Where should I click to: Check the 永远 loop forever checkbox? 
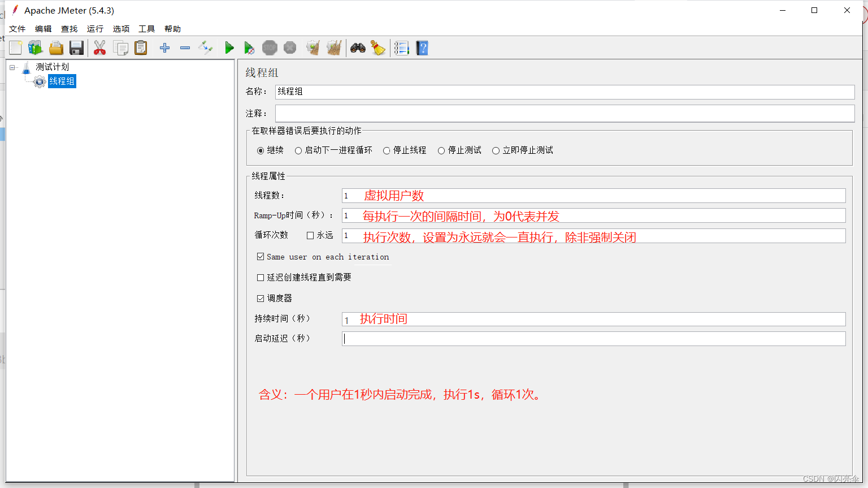310,235
